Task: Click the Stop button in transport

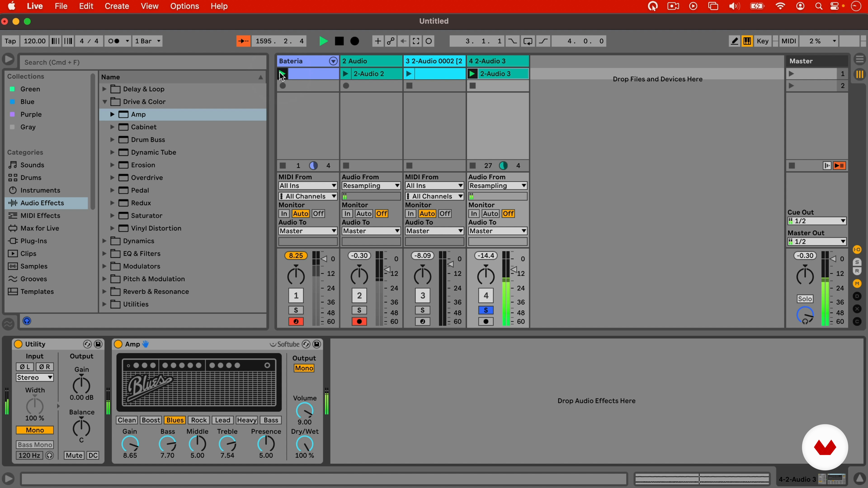Action: (x=339, y=41)
